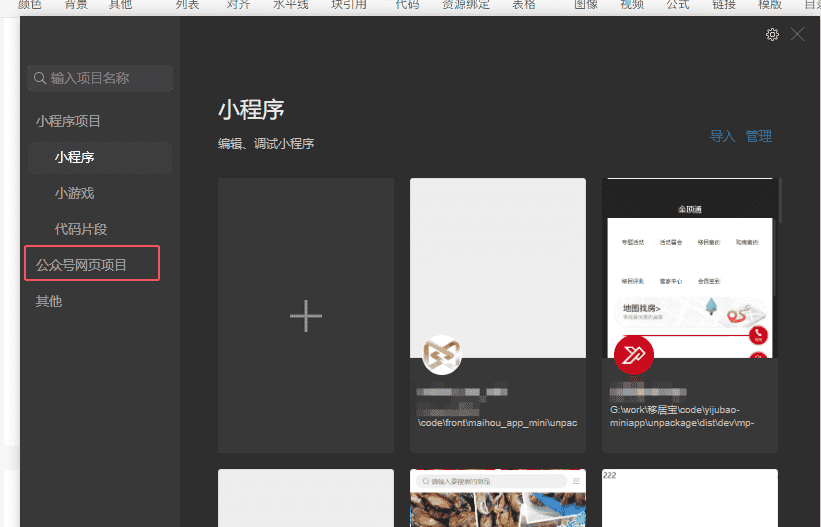
Task: Click 水平线 in the background toolbar
Action: tap(291, 5)
